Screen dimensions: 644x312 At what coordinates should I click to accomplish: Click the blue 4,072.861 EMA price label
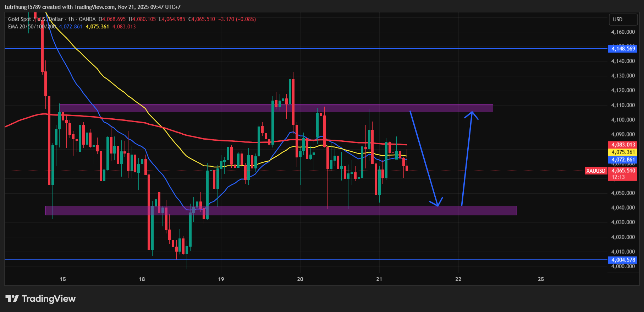[x=623, y=160]
